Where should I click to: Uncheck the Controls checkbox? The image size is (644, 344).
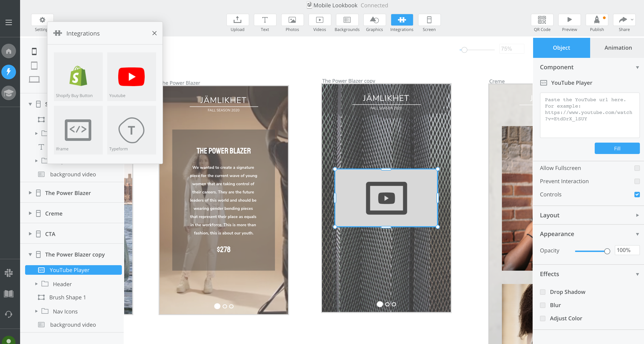coord(636,195)
